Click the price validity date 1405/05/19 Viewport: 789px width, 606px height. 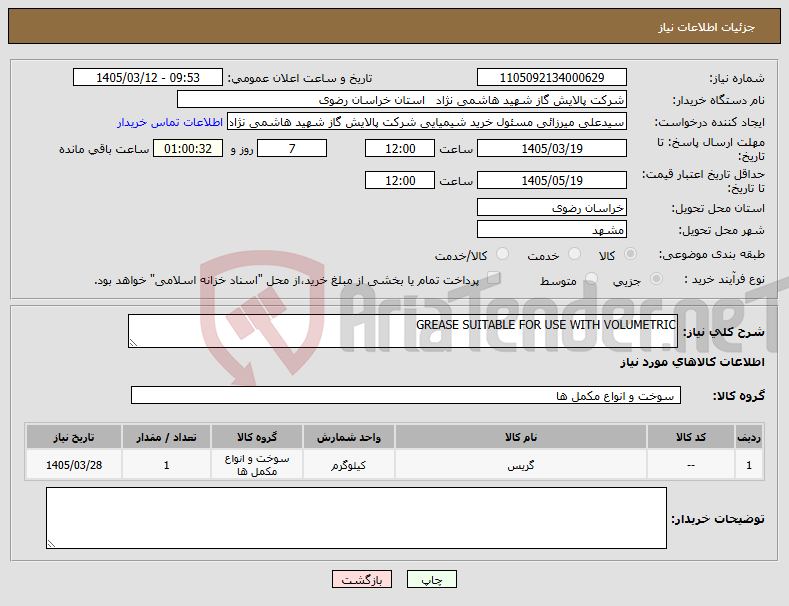point(552,180)
